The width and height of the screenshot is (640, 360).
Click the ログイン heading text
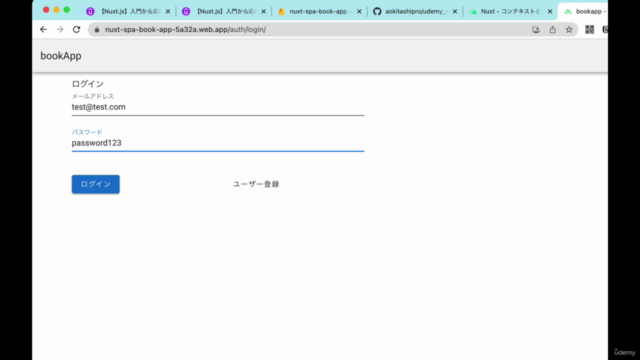point(88,84)
